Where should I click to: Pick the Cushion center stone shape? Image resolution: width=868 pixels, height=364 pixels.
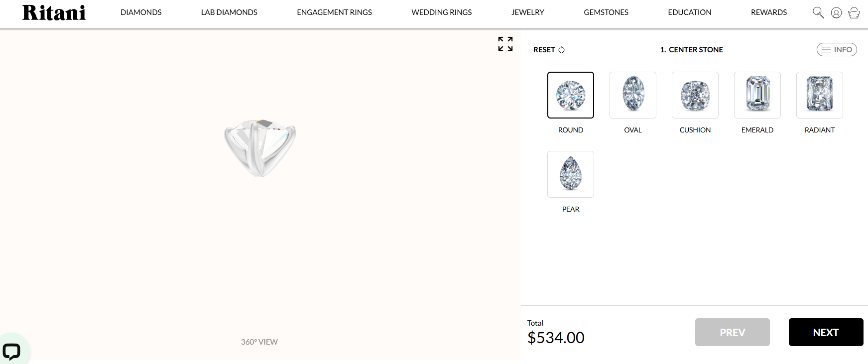(695, 95)
